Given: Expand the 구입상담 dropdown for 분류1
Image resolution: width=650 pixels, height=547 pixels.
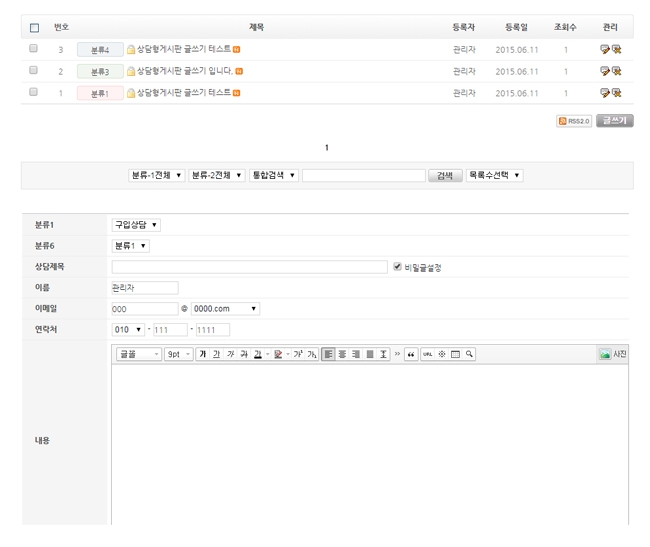Looking at the screenshot, I should (136, 225).
